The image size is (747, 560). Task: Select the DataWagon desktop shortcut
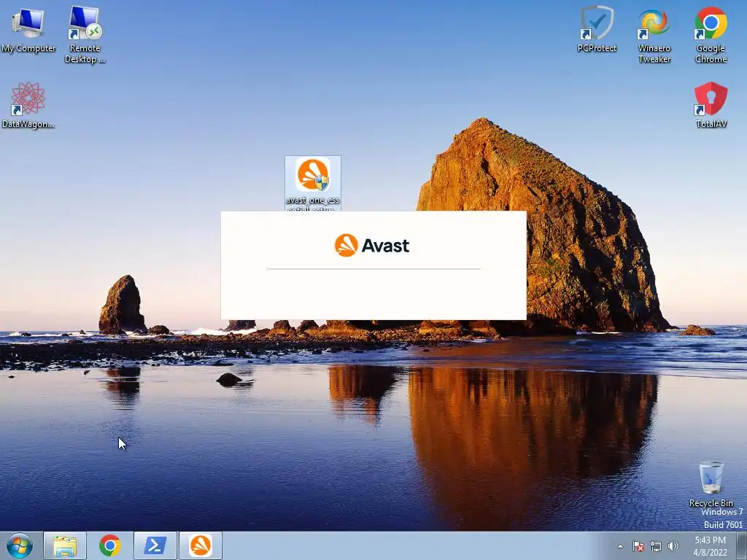[28, 106]
